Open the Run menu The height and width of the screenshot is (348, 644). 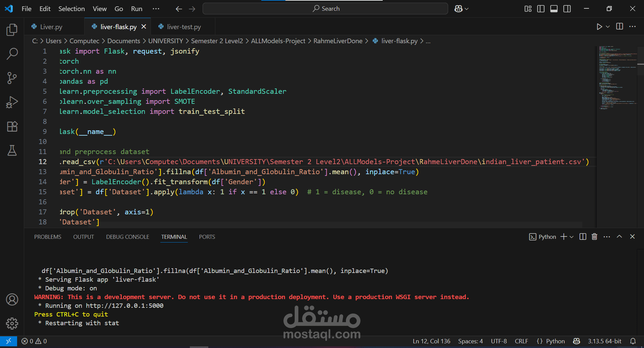point(137,9)
